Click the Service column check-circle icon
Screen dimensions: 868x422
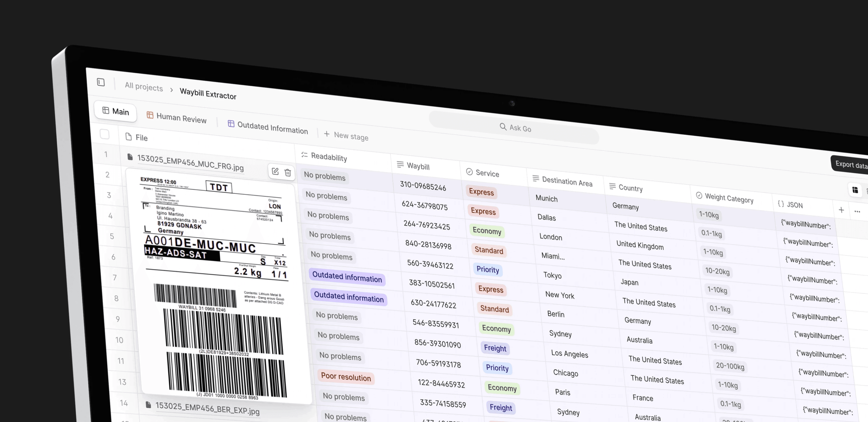click(469, 172)
